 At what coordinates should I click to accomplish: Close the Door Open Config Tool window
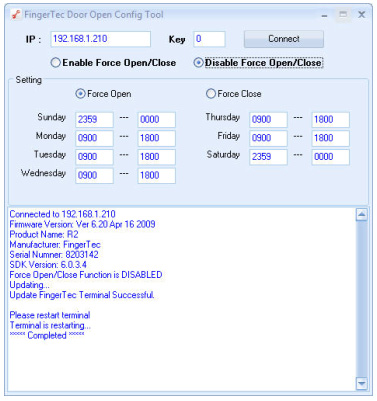click(x=362, y=15)
